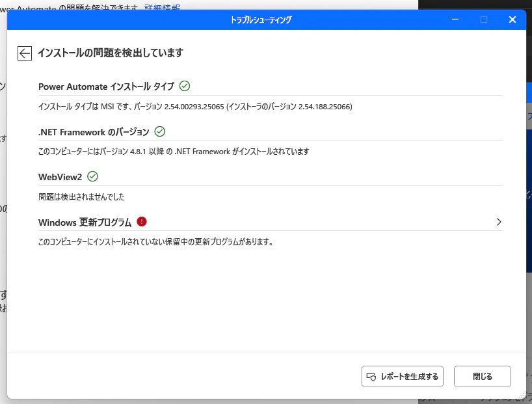Minimize the トラブルシューティング window
The width and height of the screenshot is (532, 404).
[455, 20]
